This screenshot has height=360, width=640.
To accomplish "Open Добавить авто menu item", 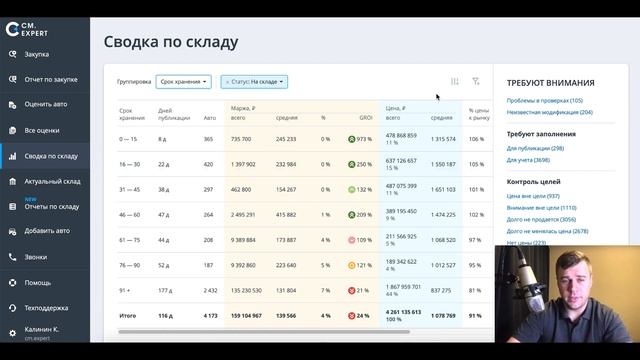I will tap(47, 231).
